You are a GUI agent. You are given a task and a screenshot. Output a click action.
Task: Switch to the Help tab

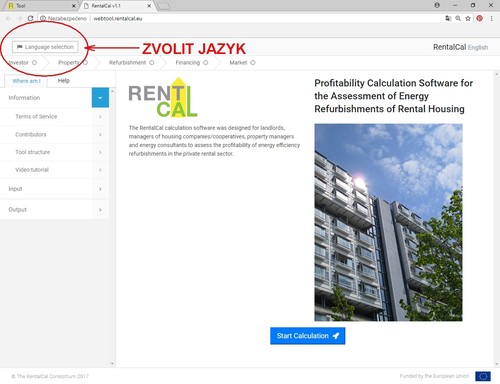coord(63,81)
